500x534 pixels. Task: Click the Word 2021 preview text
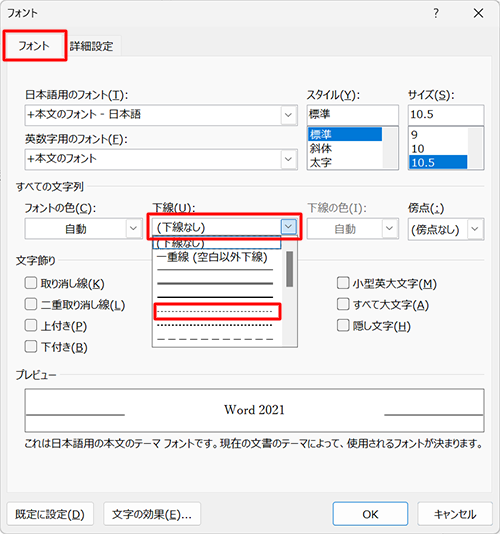click(x=254, y=410)
